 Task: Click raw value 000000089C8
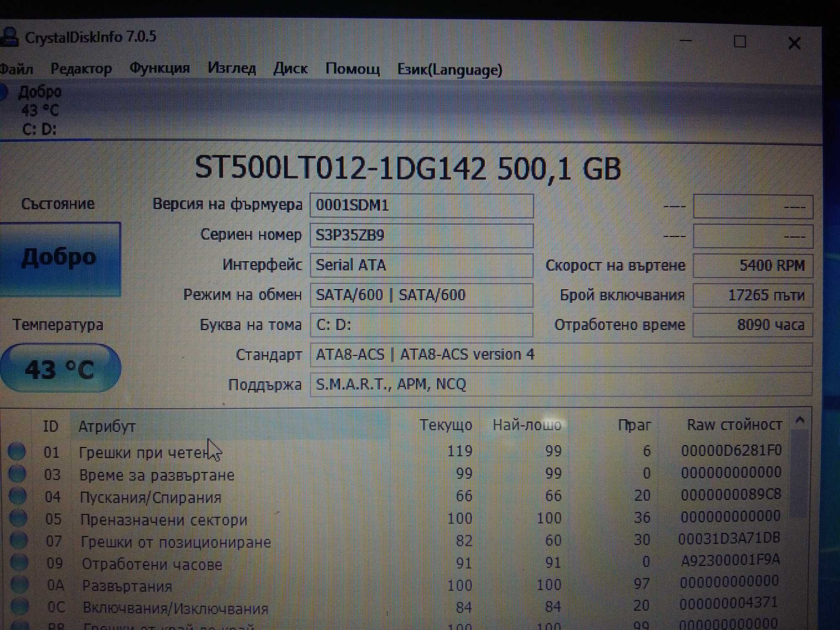731,495
